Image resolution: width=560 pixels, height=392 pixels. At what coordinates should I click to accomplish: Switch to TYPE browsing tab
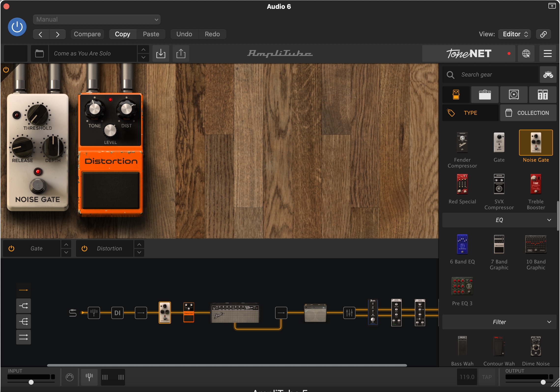[470, 113]
